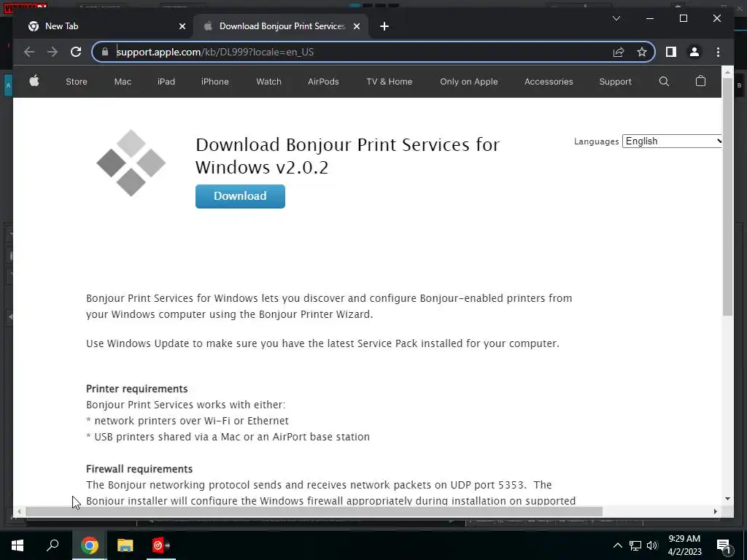Click the blue Download button
Viewport: 747px width, 560px height.
(x=240, y=196)
